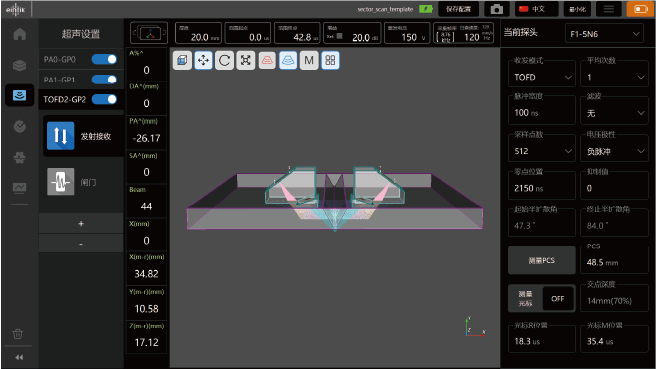The width and height of the screenshot is (656, 369).
Task: Open the chart monitor icon in sidebar
Action: click(20, 187)
